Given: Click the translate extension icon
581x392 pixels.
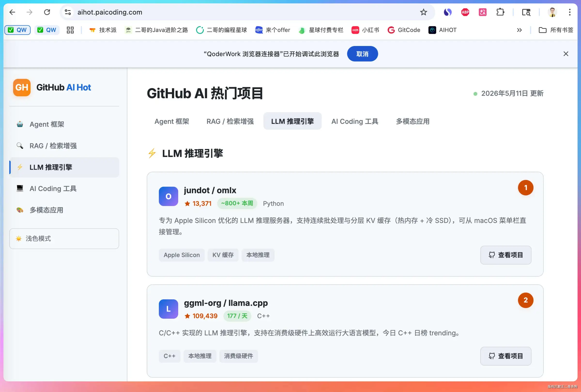Looking at the screenshot, I should pyautogui.click(x=482, y=12).
